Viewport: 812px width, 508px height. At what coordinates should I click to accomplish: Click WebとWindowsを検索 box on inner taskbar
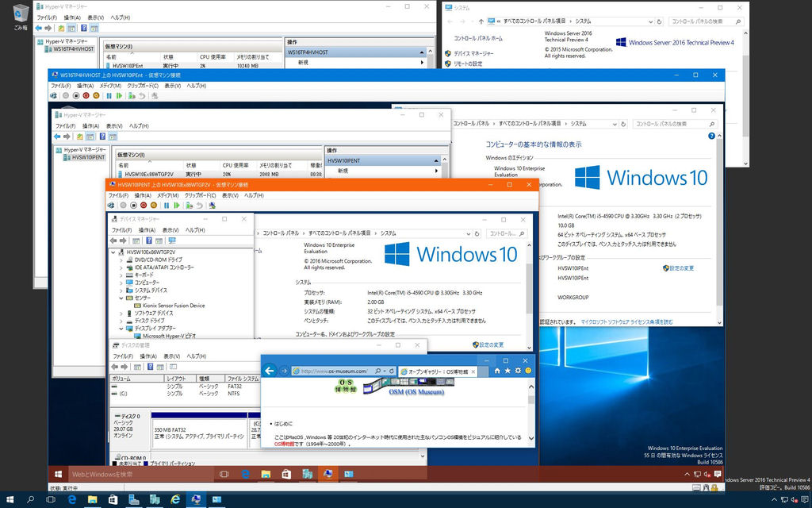[x=141, y=474]
